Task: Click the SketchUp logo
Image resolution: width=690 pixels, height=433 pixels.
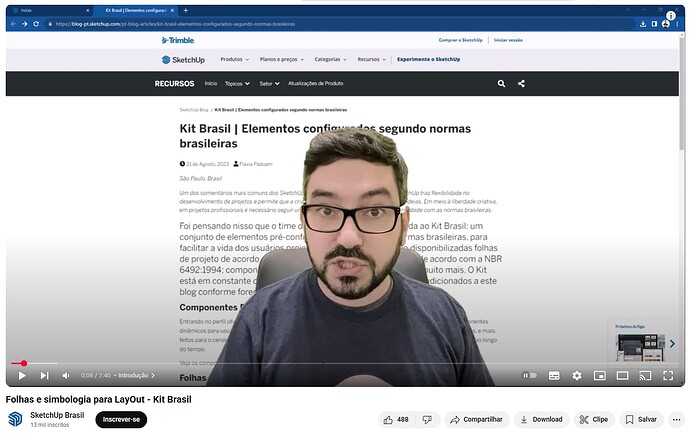Action: 183,59
